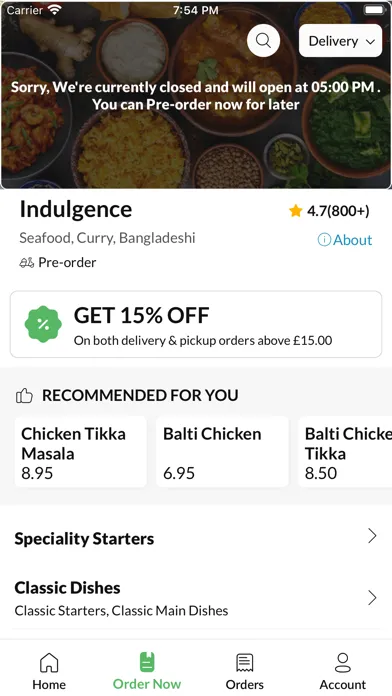Tap the search magnifier icon

pos(263,40)
